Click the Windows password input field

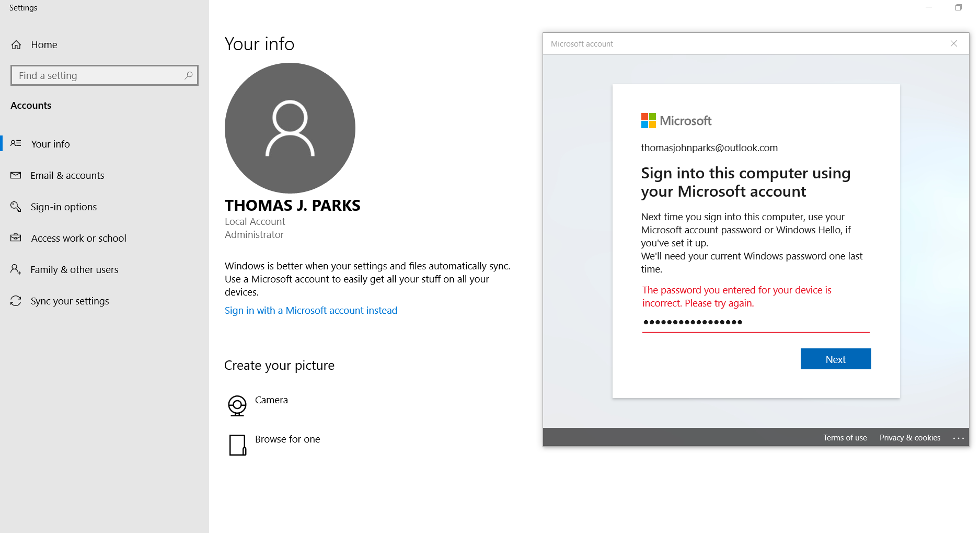755,322
